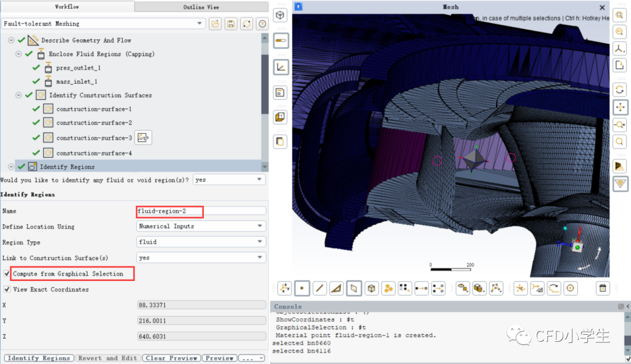Viewport: 631px width, 364px height.
Task: Click the Clear Preview button
Action: [x=171, y=358]
